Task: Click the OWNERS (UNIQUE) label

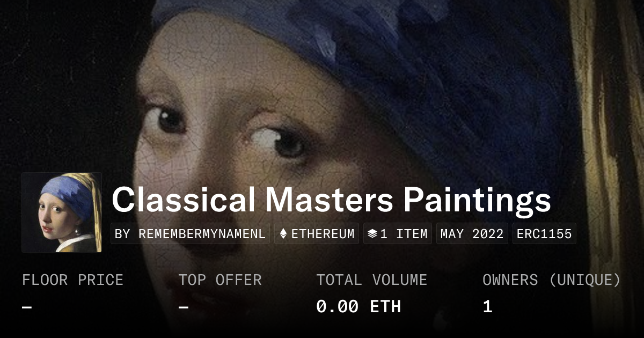Action: click(552, 280)
